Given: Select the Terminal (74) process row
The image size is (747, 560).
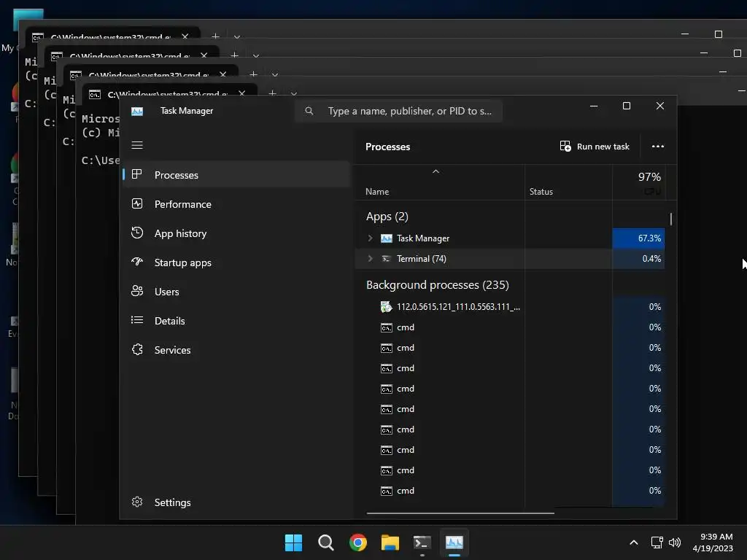Looking at the screenshot, I should pyautogui.click(x=510, y=259).
